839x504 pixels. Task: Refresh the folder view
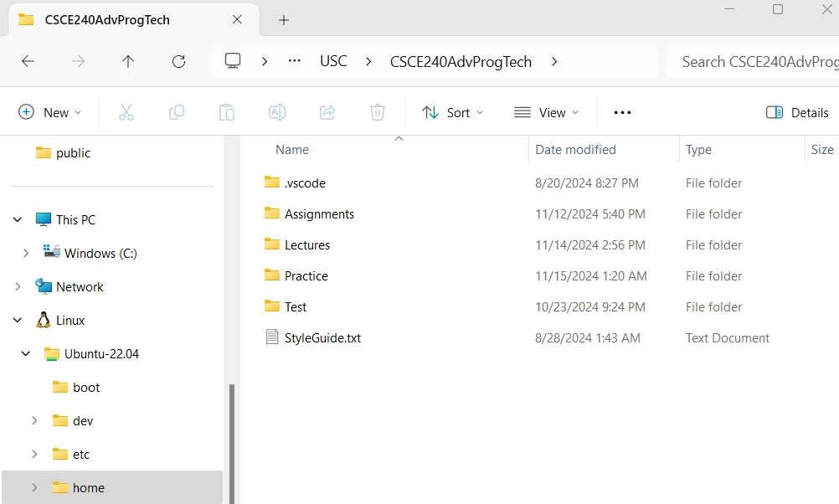tap(178, 60)
